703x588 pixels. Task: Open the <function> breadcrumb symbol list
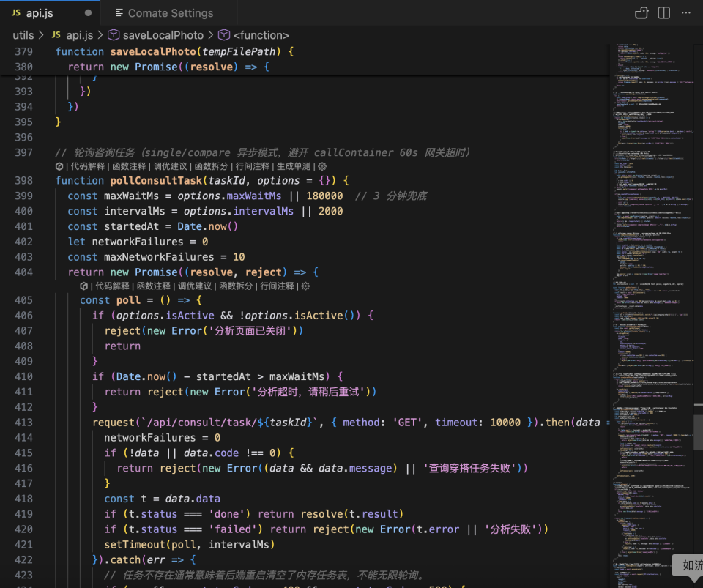coord(261,35)
